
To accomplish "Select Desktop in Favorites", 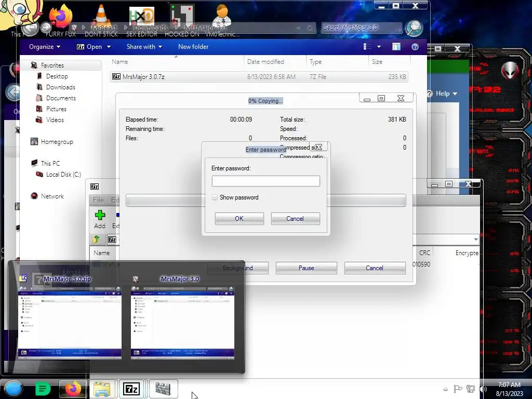I will point(57,76).
